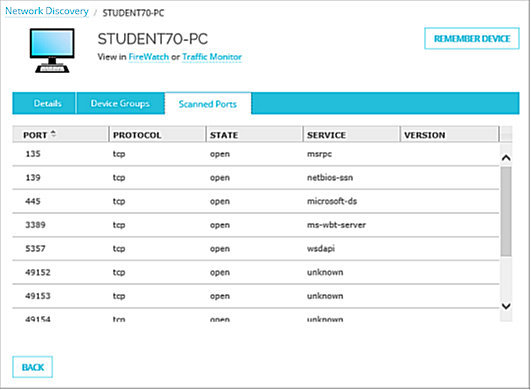Image resolution: width=531 pixels, height=390 pixels.
Task: Click the msrpc service cell
Action: coord(319,154)
